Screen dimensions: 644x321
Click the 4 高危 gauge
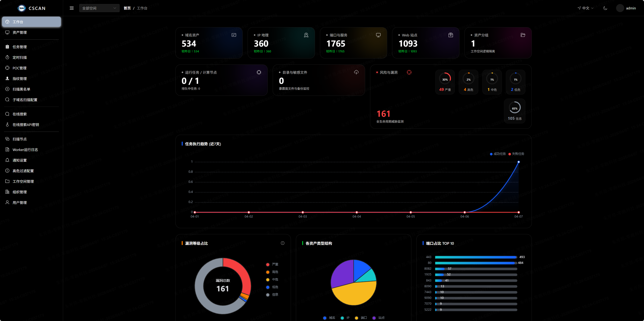[x=469, y=82]
